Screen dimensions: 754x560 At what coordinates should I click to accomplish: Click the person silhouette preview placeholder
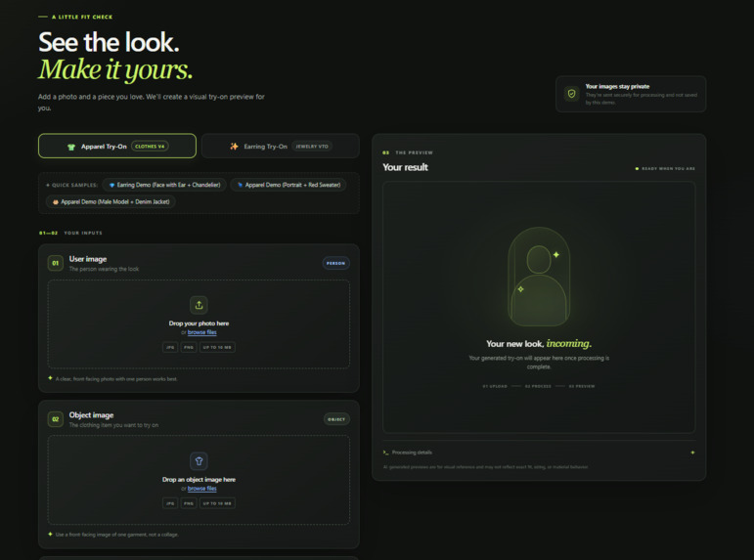pyautogui.click(x=539, y=277)
